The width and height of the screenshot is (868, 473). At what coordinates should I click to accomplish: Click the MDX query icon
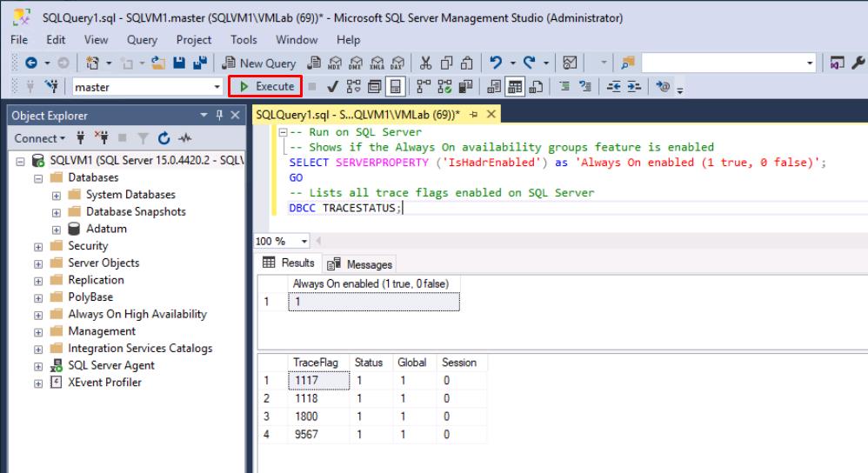click(x=335, y=63)
